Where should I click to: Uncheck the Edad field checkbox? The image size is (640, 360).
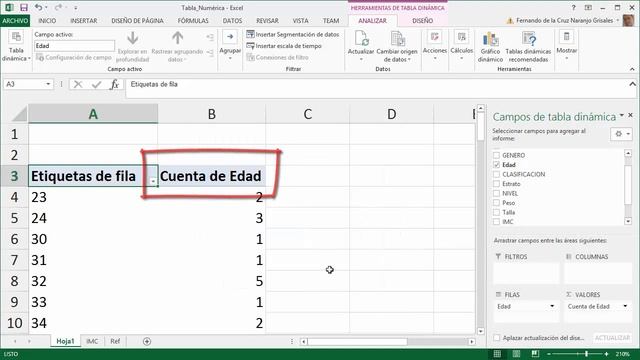(x=496, y=164)
